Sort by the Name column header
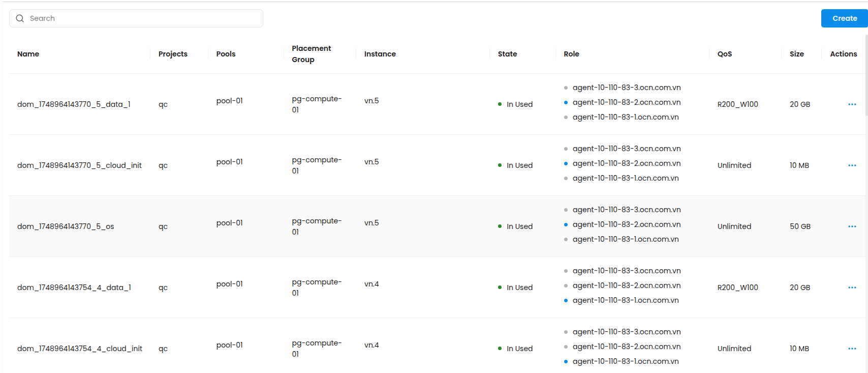This screenshot has height=373, width=868. pyautogui.click(x=28, y=54)
